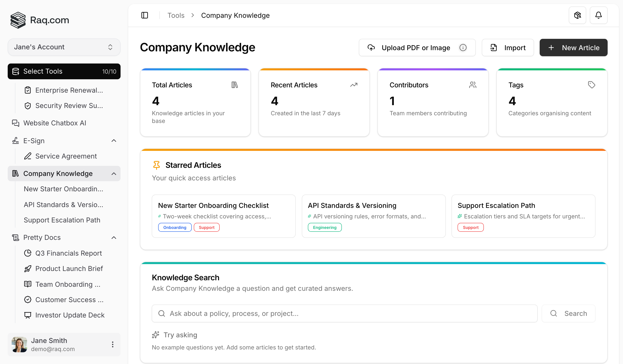Click the orange pin icon next to Starred Articles
This screenshot has width=623, height=364.
coord(156,165)
